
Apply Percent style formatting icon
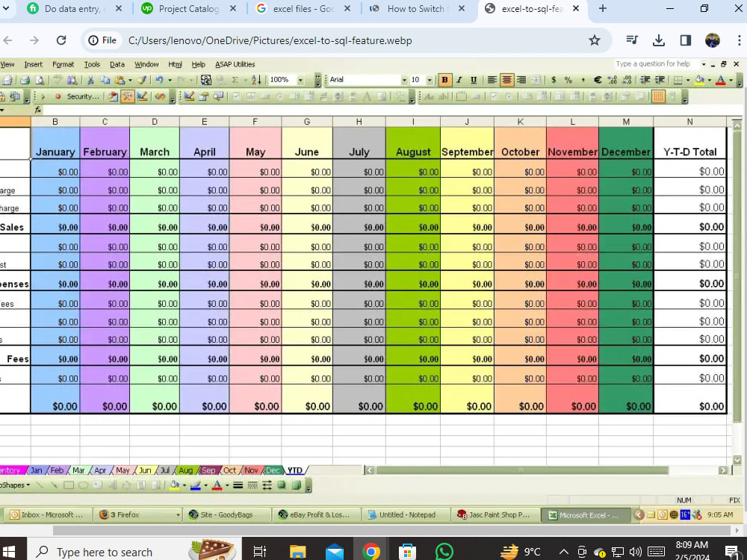click(568, 79)
